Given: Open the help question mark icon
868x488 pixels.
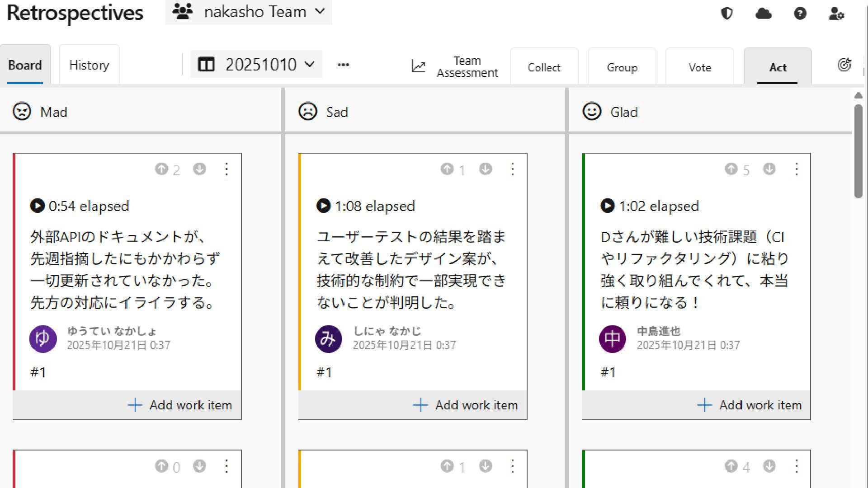Looking at the screenshot, I should click(800, 14).
